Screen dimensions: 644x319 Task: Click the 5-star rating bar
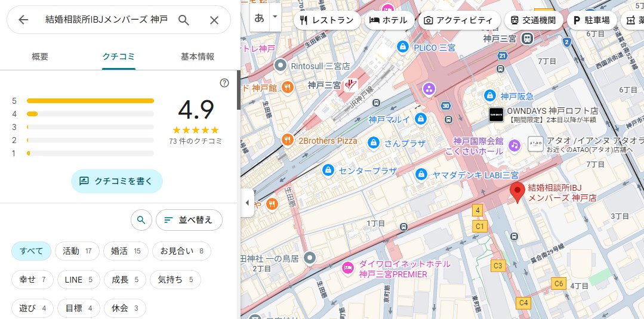click(x=90, y=101)
